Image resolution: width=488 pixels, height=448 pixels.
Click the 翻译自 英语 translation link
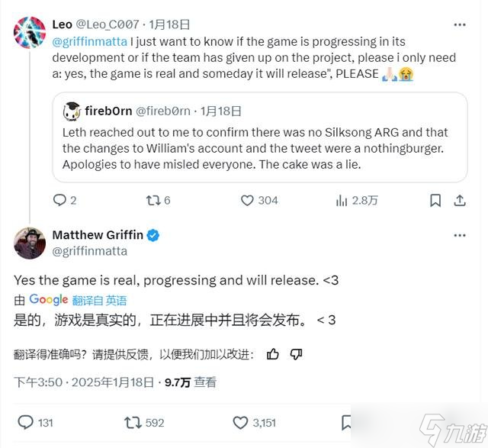(x=99, y=301)
